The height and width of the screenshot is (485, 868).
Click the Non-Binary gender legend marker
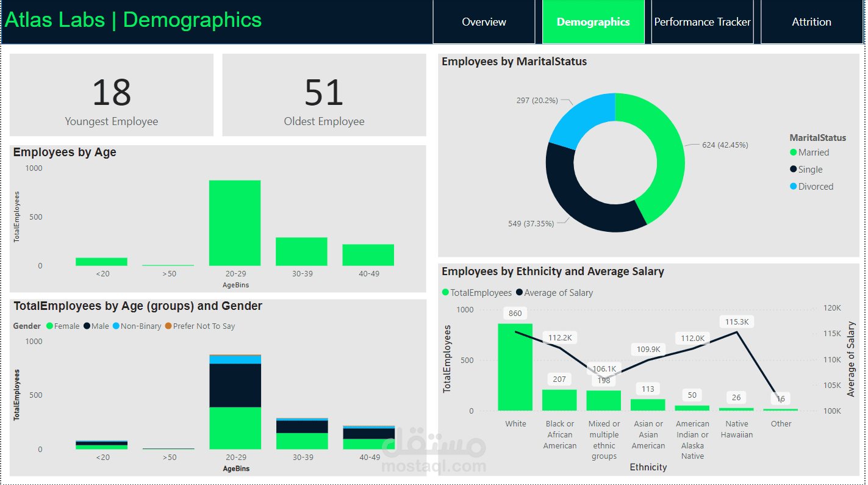tap(116, 326)
